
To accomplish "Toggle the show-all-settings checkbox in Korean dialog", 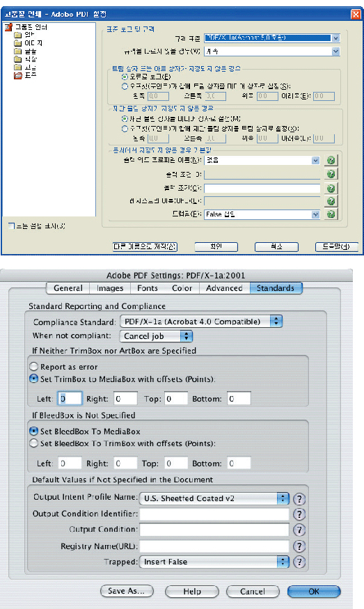I will click(12, 226).
